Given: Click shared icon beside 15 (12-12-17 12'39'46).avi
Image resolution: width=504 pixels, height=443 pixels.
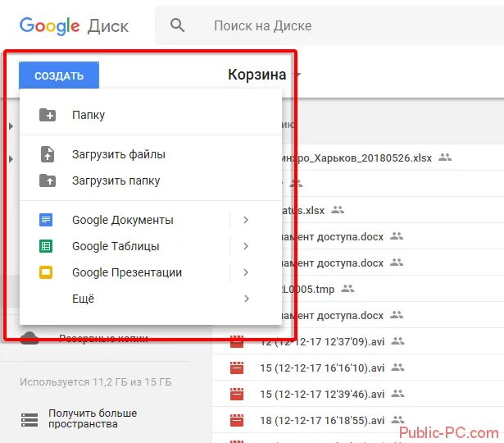Looking at the screenshot, I should point(398,394).
